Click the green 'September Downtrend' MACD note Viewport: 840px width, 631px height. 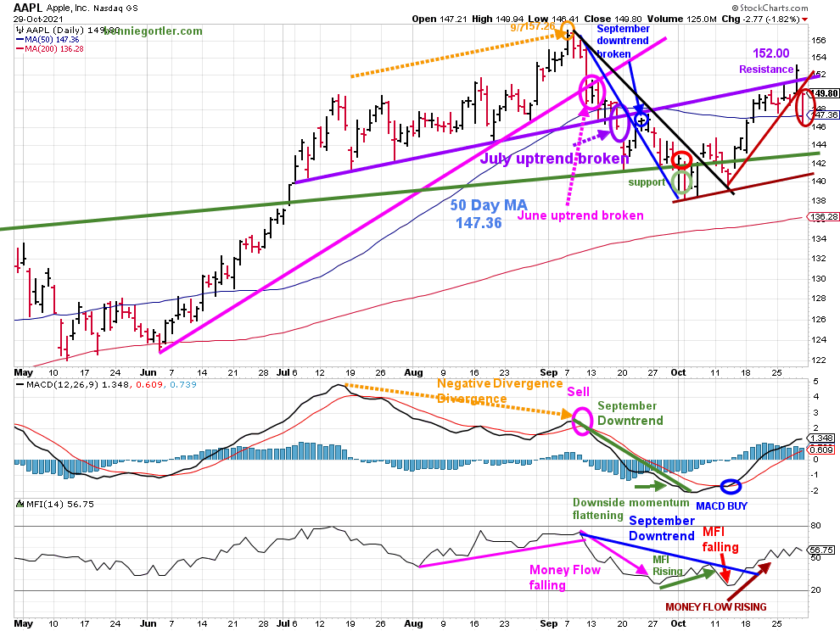[630, 413]
